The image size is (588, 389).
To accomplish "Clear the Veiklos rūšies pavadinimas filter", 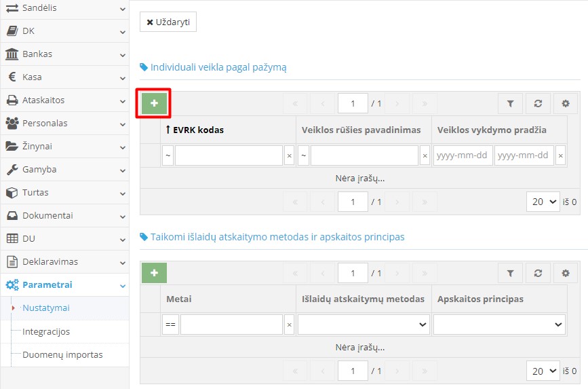I will point(425,155).
